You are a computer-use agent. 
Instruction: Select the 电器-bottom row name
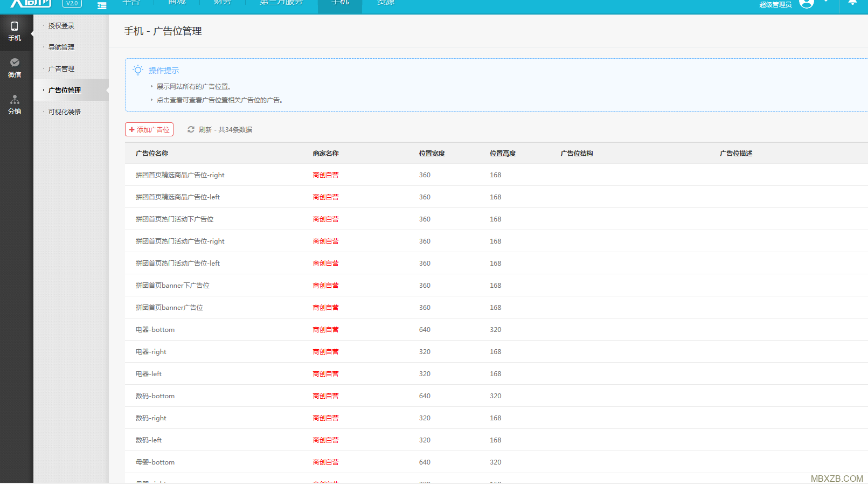(155, 329)
